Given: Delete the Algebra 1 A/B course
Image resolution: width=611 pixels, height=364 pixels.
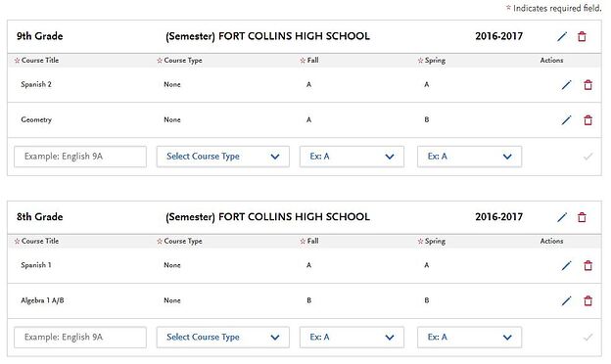Looking at the screenshot, I should tap(588, 301).
